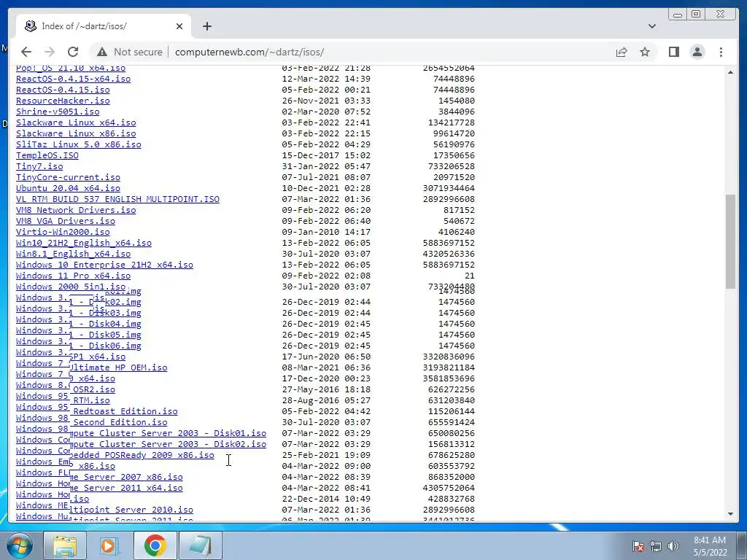The image size is (747, 560).
Task: Open Compute Cluster Server 2003 - Disk01.iso
Action: click(169, 434)
